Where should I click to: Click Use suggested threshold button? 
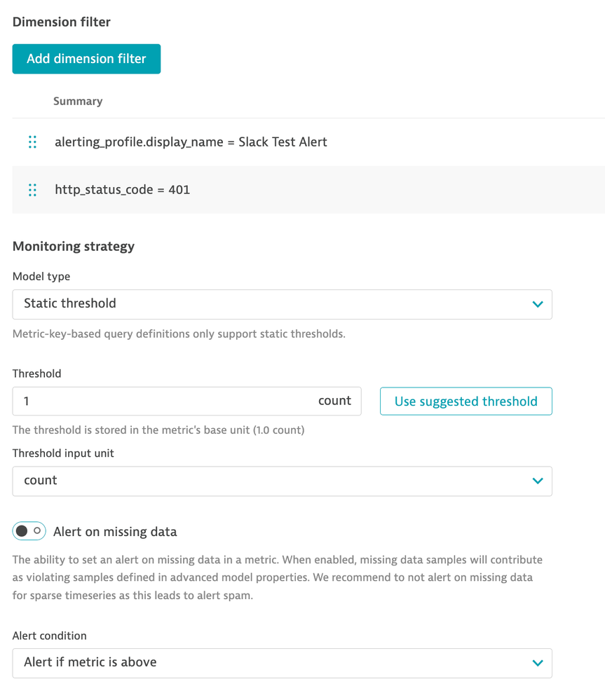coord(465,402)
